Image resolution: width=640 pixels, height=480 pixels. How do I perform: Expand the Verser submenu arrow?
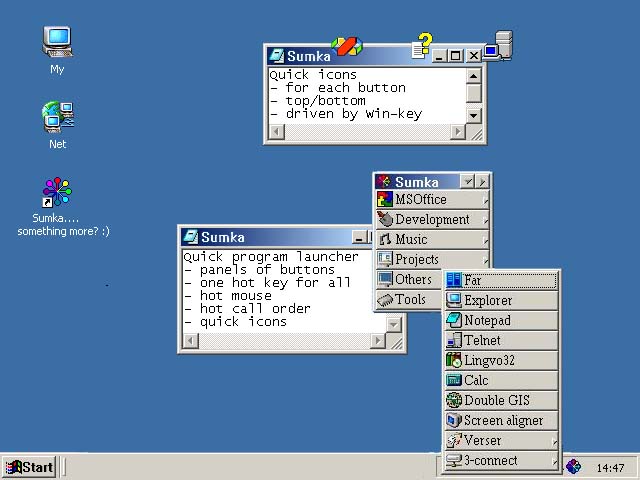point(554,441)
